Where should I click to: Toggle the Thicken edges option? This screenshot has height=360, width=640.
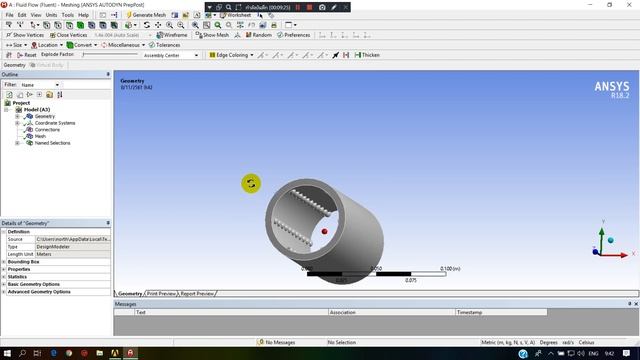(367, 55)
